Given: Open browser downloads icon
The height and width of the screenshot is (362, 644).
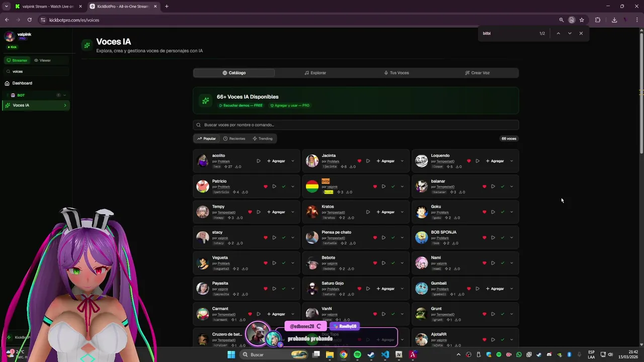Looking at the screenshot, I should click(x=614, y=20).
